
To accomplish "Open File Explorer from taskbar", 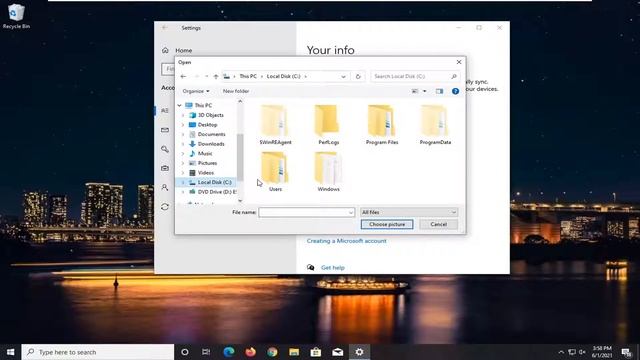I will 294,352.
